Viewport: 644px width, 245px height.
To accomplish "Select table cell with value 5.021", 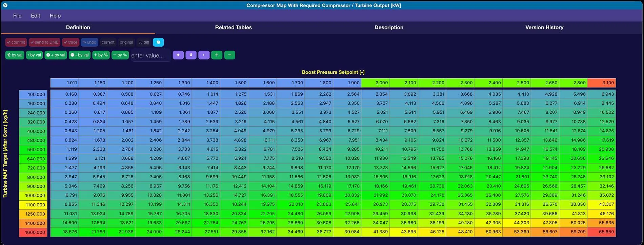I will 375,112.
